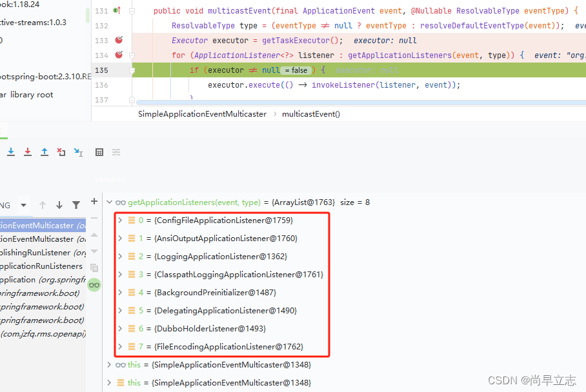Click the green run arrow on line 131
586x392 pixels.
(117, 10)
